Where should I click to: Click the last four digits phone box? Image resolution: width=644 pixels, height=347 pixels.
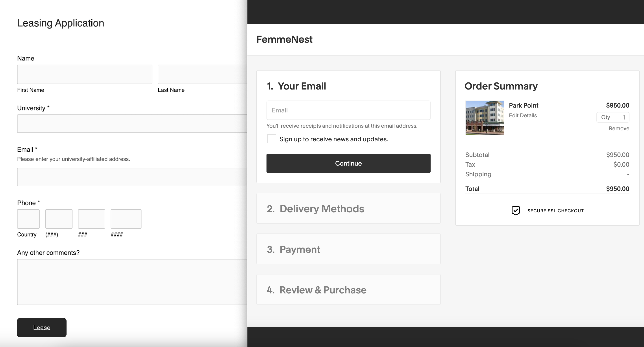pyautogui.click(x=126, y=219)
